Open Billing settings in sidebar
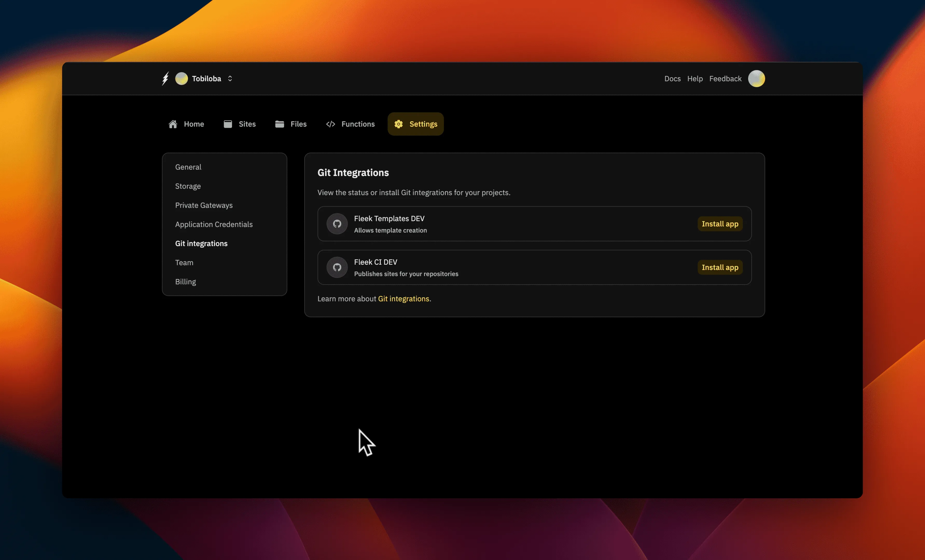 tap(185, 282)
